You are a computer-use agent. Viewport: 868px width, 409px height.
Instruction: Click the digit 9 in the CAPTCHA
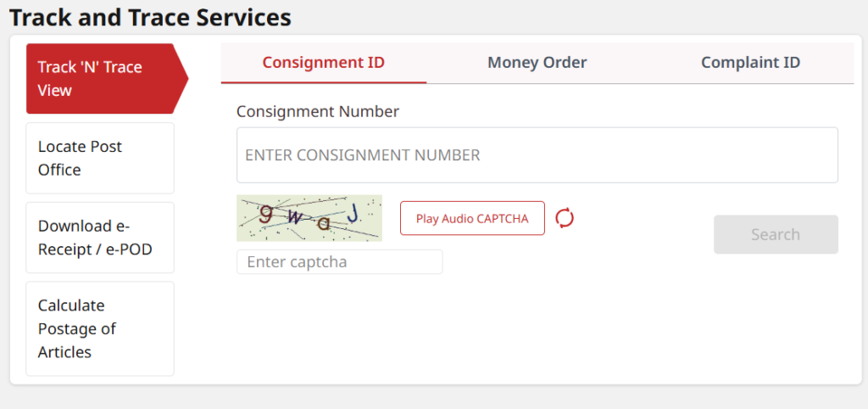point(265,213)
